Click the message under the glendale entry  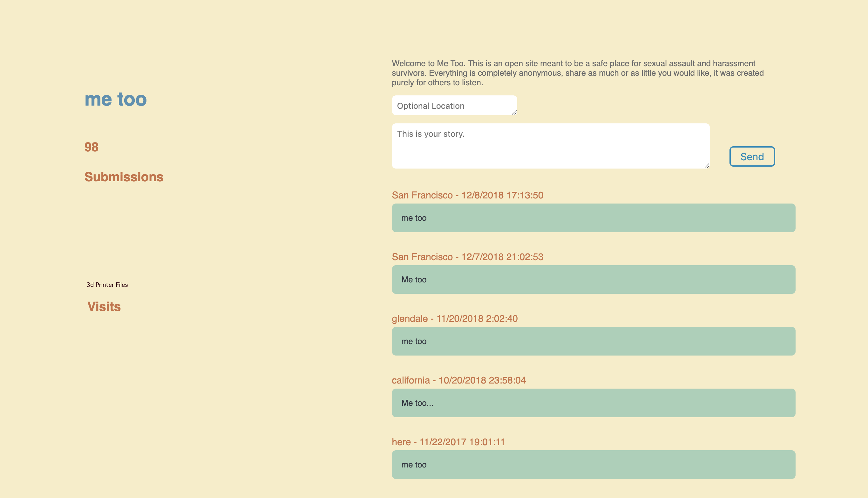pos(593,341)
